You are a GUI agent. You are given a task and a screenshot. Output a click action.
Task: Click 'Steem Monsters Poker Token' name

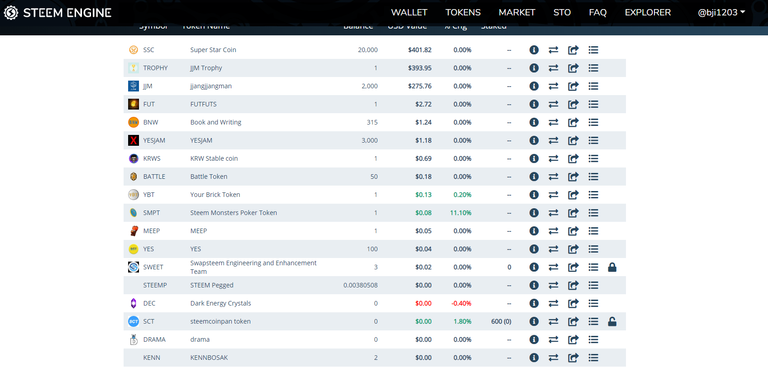point(234,213)
